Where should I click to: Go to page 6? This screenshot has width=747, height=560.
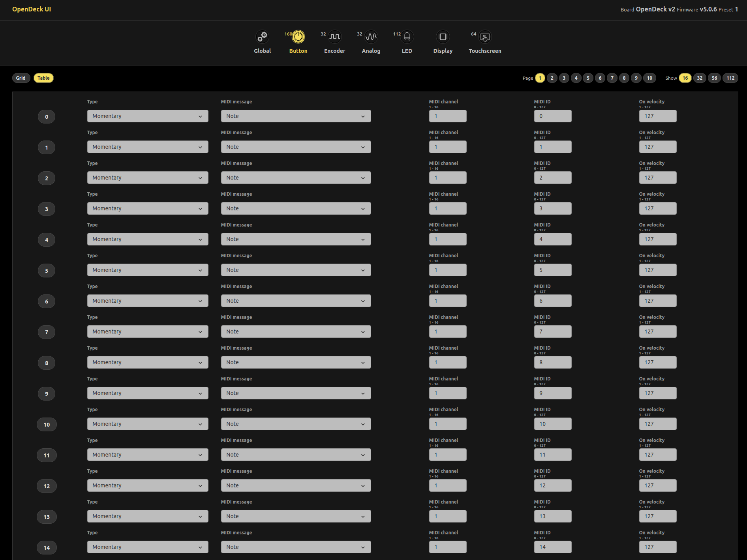600,78
